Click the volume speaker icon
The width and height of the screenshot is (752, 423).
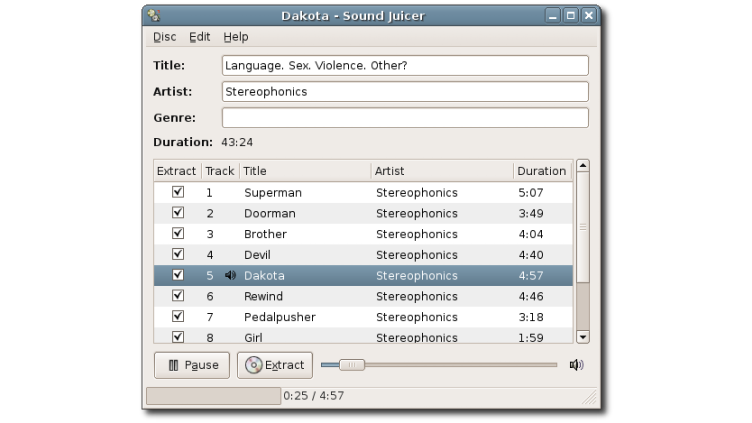point(576,365)
